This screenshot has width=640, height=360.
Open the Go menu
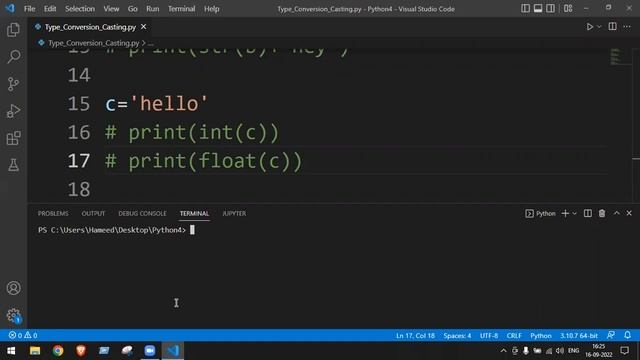click(132, 9)
